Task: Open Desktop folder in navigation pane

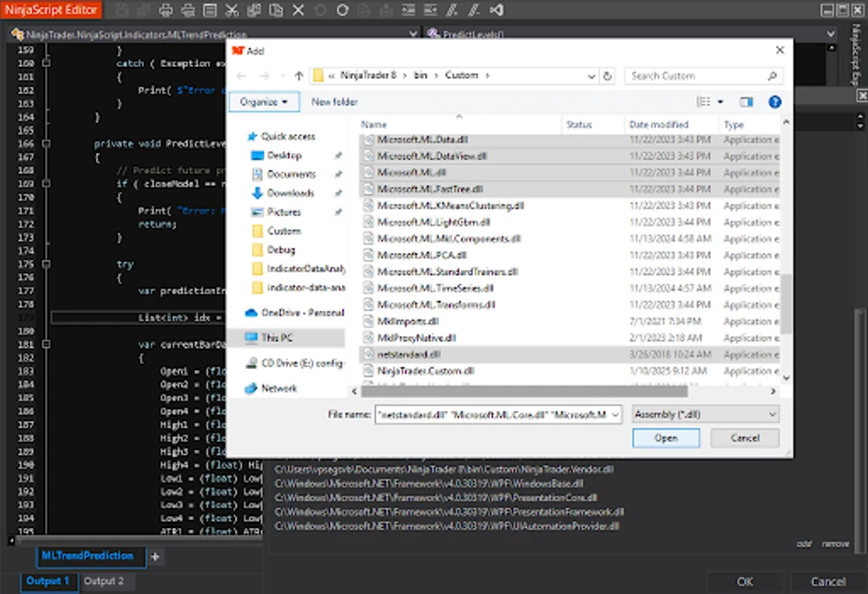Action: coord(276,155)
